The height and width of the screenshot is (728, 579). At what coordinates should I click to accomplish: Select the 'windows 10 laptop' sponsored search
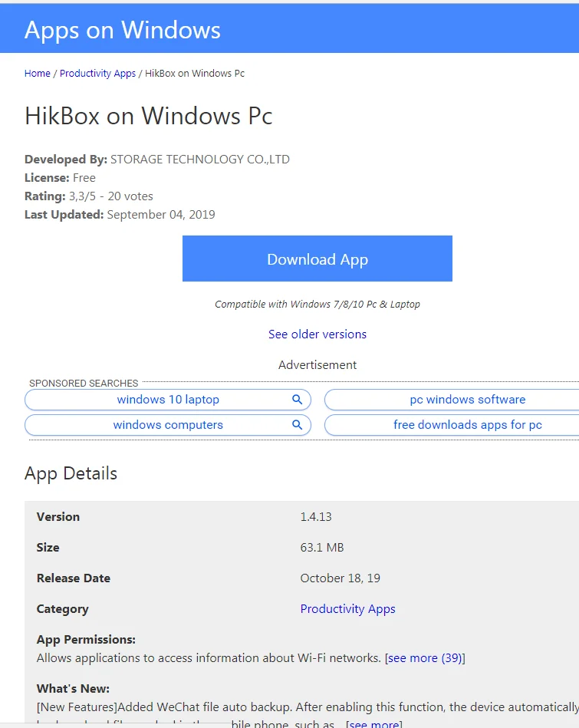[168, 400]
